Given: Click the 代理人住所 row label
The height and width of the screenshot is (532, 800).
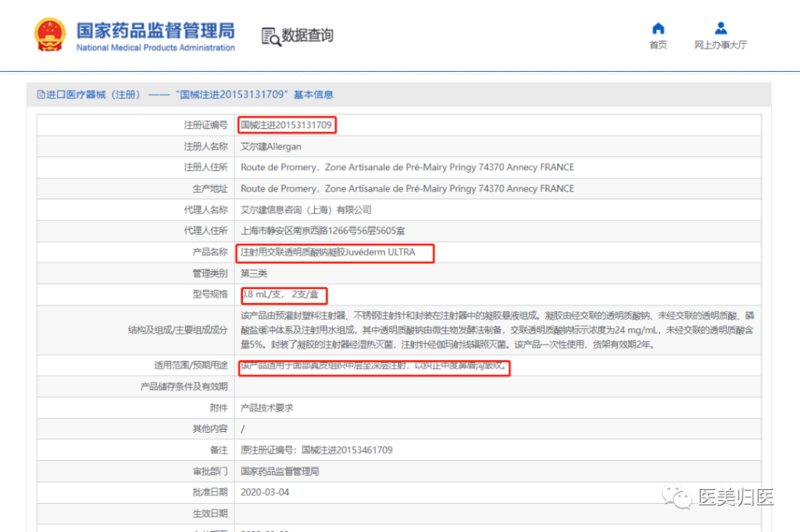Looking at the screenshot, I should point(205,230).
